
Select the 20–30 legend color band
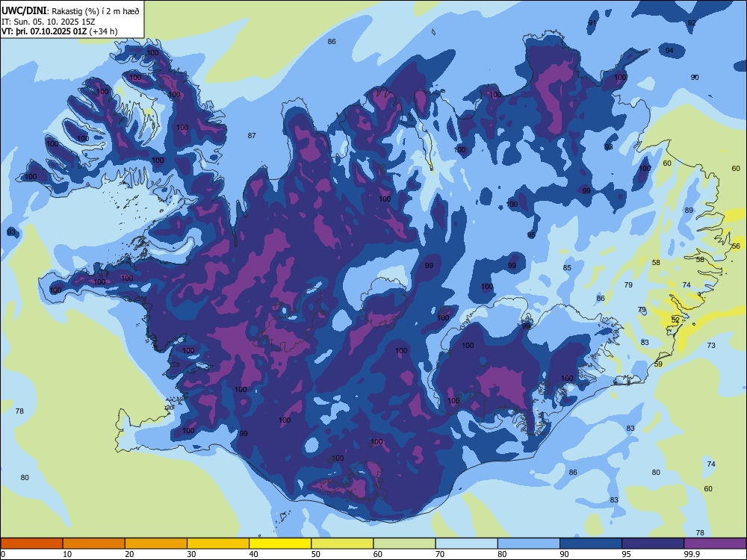pyautogui.click(x=156, y=544)
